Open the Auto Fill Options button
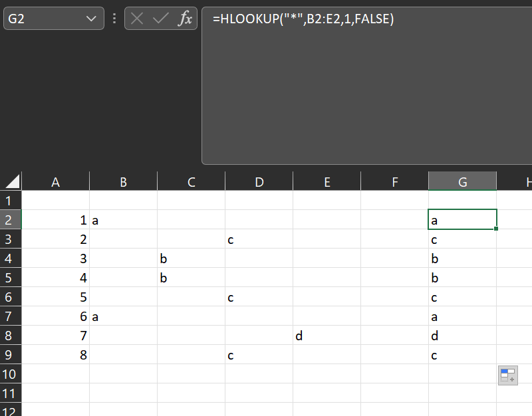 508,375
